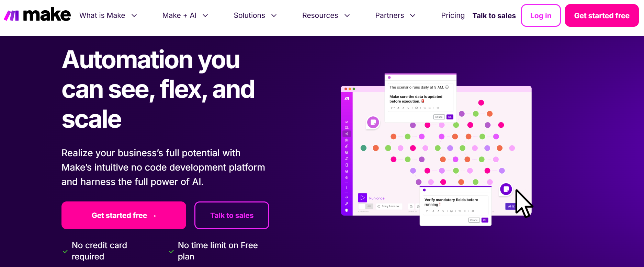Image resolution: width=644 pixels, height=267 pixels.
Task: Click the Run once play button
Action: [362, 198]
